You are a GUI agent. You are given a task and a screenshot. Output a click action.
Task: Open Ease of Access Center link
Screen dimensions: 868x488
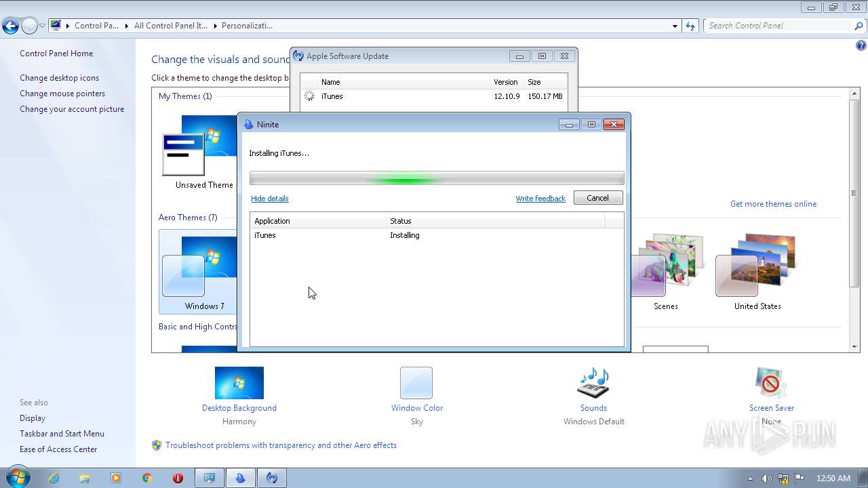pos(58,449)
